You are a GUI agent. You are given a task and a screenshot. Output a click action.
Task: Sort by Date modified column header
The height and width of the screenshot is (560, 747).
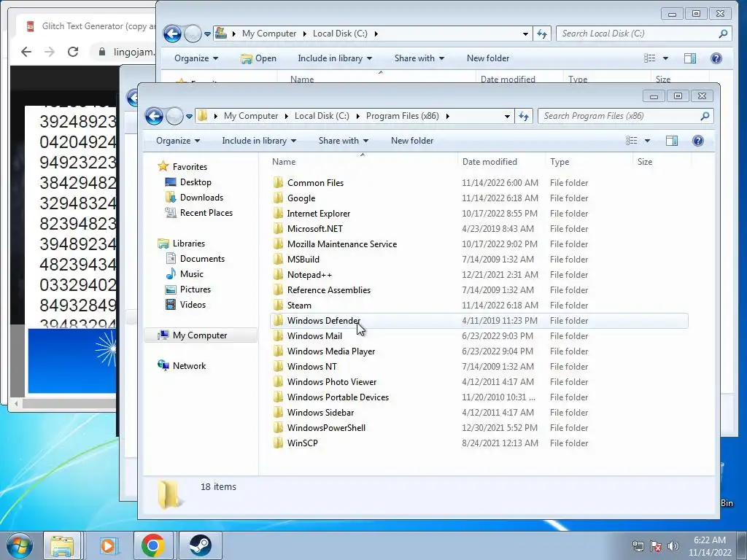(502, 161)
